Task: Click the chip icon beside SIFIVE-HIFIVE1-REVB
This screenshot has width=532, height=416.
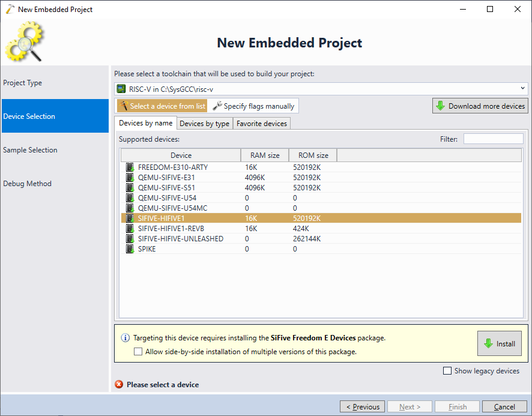Action: tap(130, 228)
